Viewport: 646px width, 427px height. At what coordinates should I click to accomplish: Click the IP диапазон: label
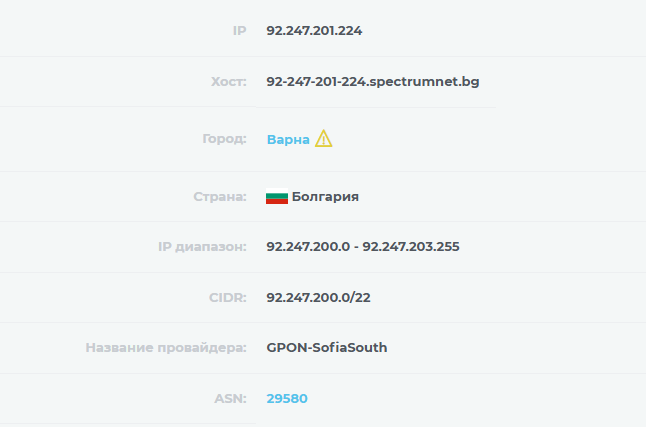pos(202,246)
